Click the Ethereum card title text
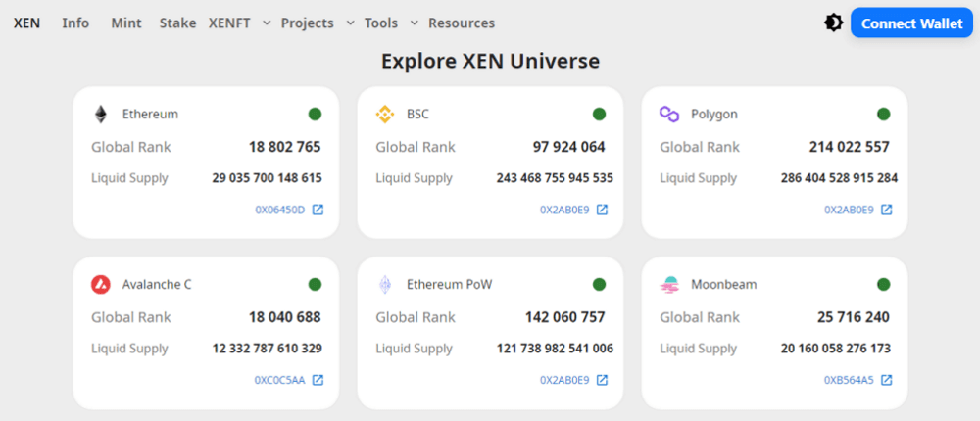980x421 pixels. [150, 115]
